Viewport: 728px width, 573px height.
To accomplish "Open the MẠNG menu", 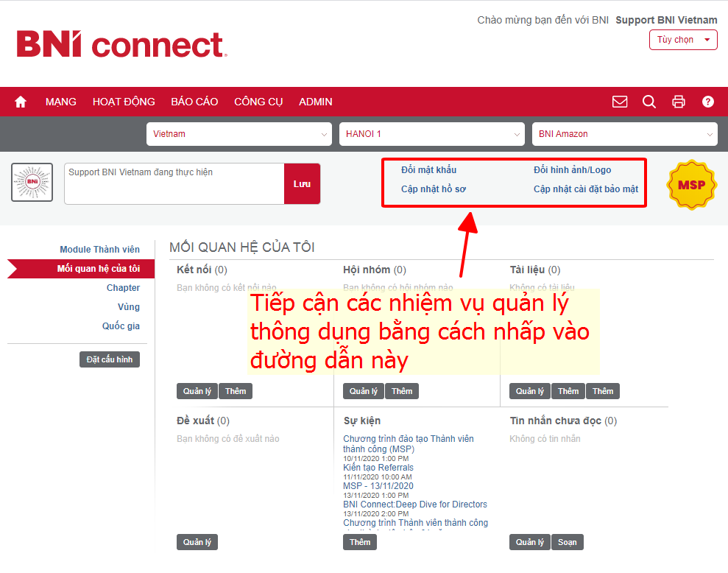I will coord(61,102).
